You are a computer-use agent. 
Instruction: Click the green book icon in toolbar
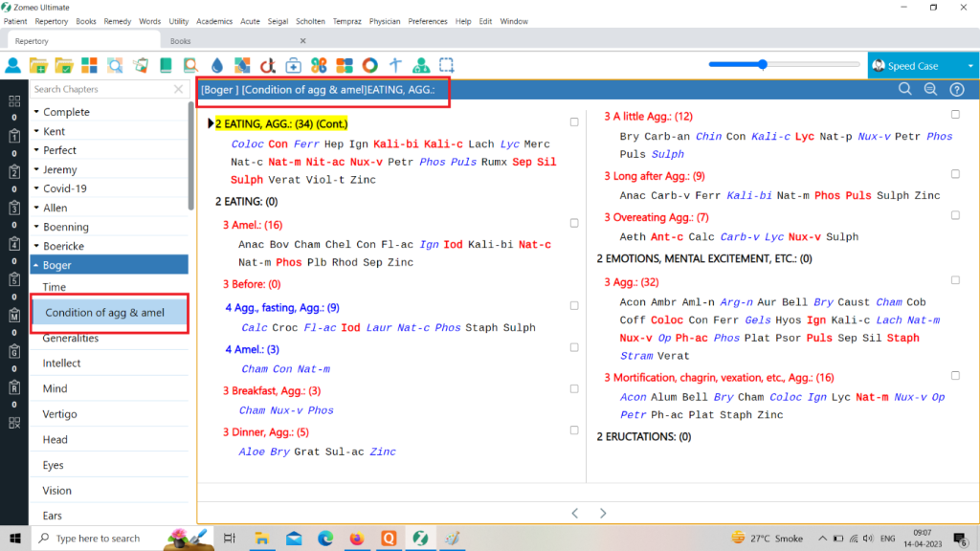click(x=166, y=66)
